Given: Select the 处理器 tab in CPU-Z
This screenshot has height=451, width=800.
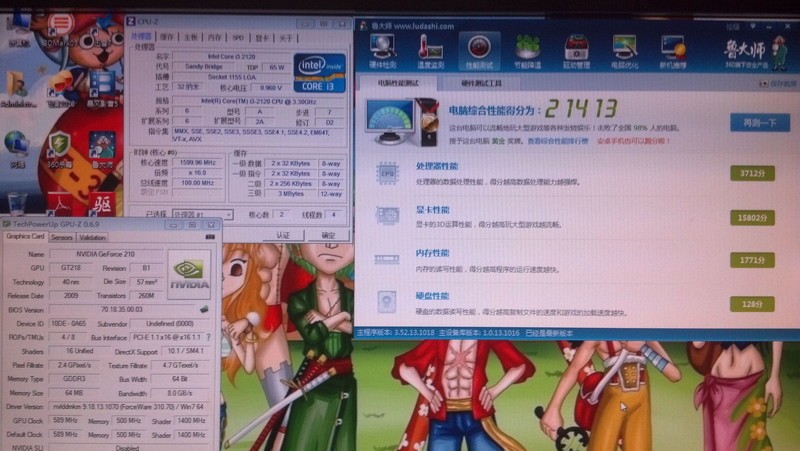Looking at the screenshot, I should [141, 37].
